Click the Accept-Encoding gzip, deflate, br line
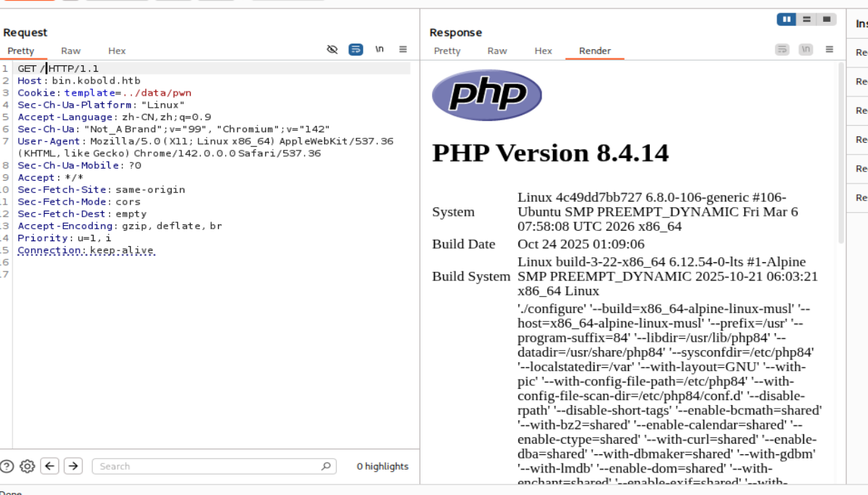 tap(120, 226)
